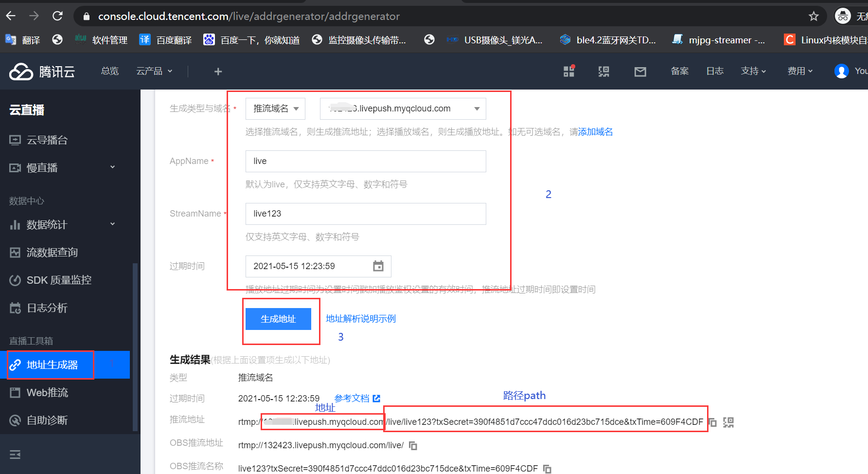Reload the page with the refresh icon

pyautogui.click(x=57, y=16)
